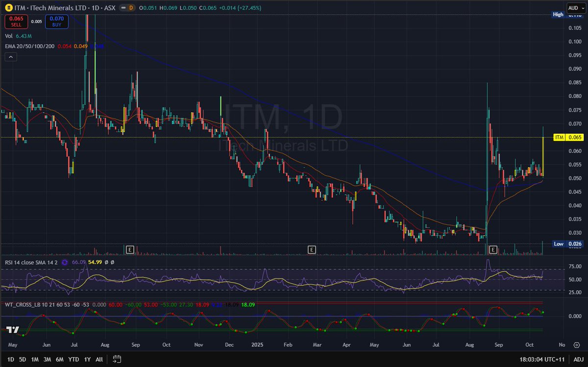Switch range to All
Viewport: 588px width, 367px height.
(x=99, y=359)
